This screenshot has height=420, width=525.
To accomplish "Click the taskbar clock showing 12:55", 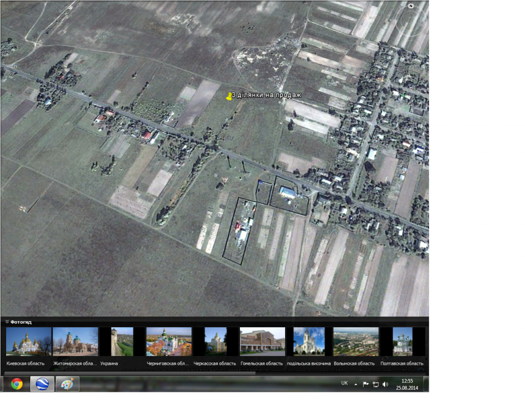I will (x=407, y=384).
